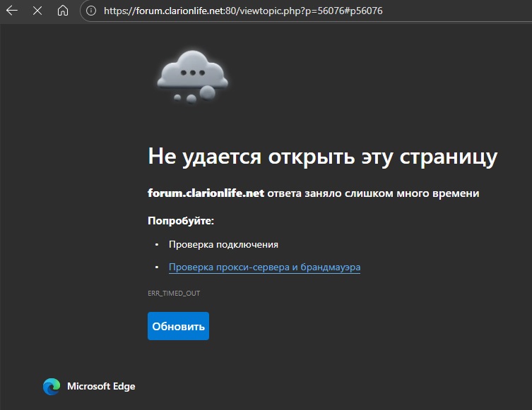Click the bullet before Проверка подключения

(157, 245)
